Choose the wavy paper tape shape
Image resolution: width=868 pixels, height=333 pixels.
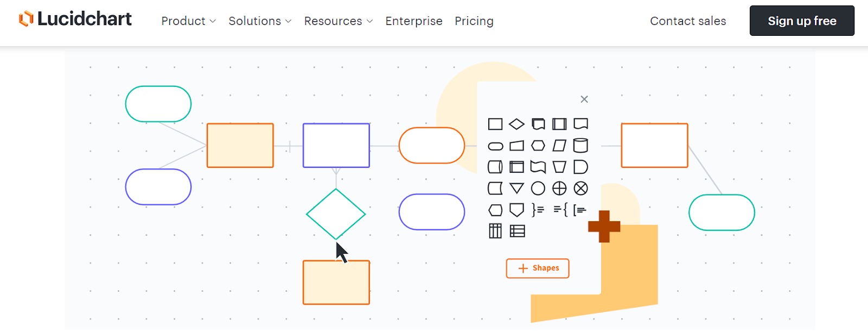point(538,167)
